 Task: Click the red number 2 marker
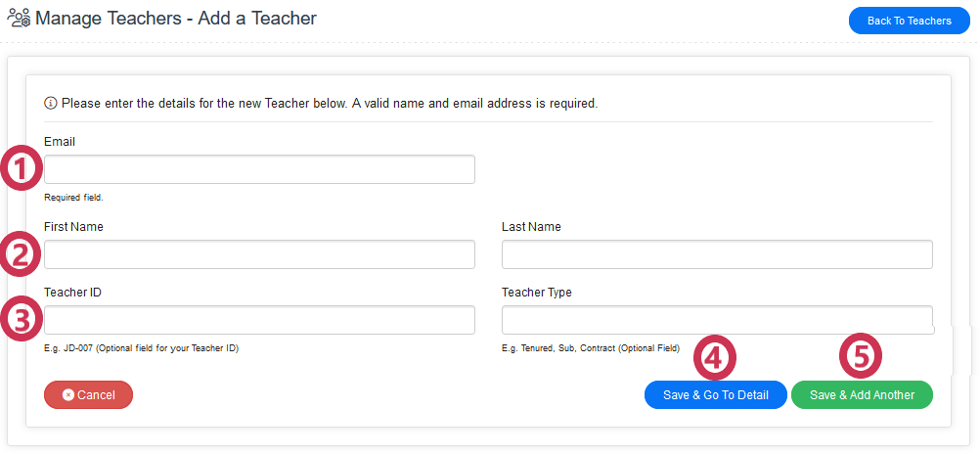click(x=21, y=255)
